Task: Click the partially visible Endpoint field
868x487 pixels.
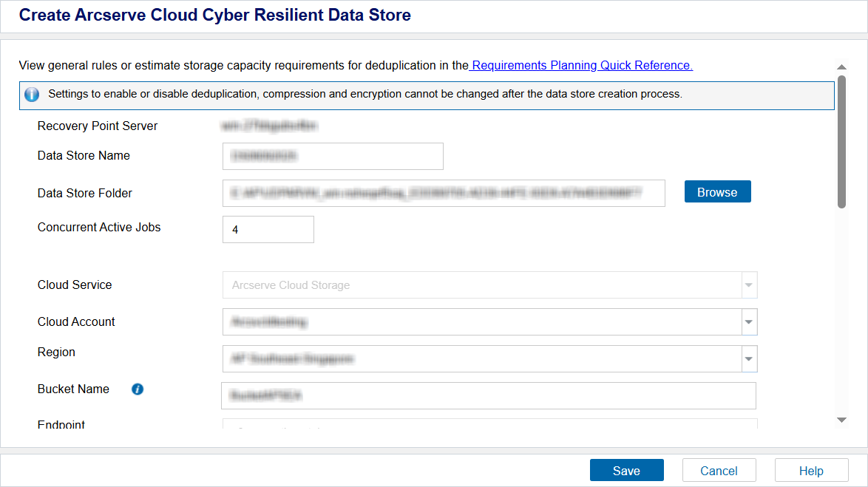Action: (489, 424)
